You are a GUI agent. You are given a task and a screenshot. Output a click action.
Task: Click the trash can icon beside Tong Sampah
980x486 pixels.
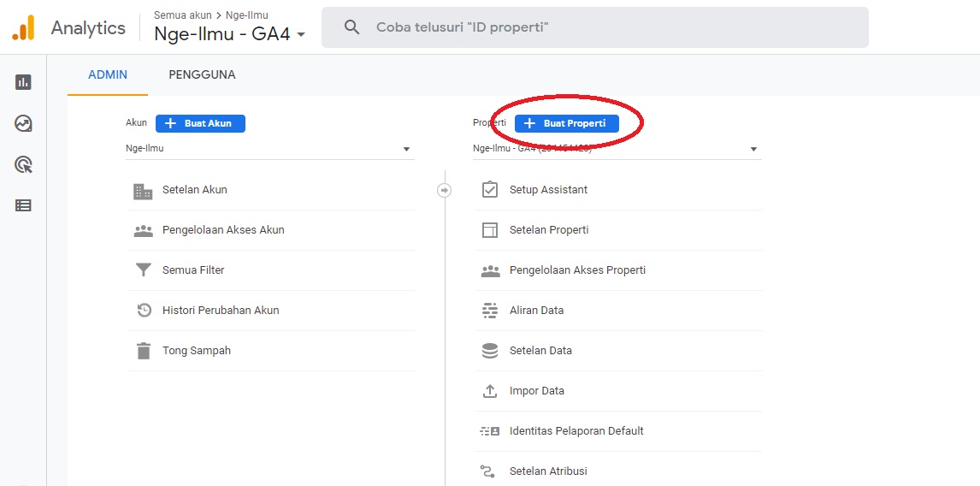pos(144,351)
